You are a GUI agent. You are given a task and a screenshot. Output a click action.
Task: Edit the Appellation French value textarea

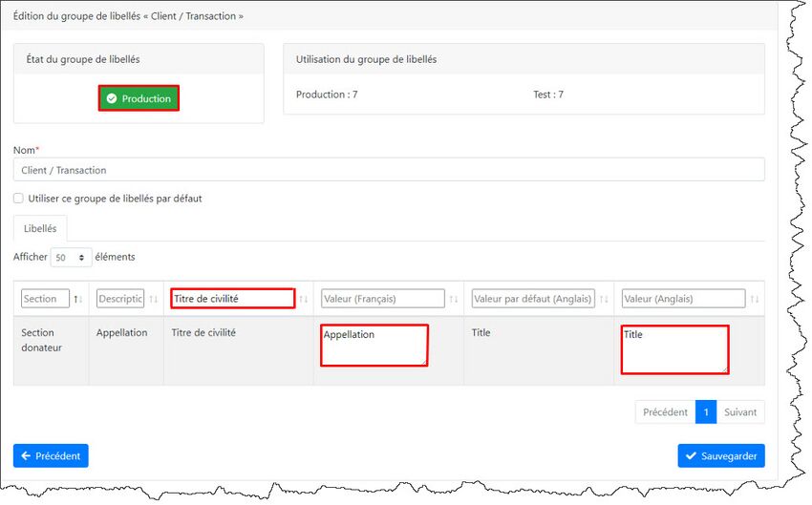tap(374, 345)
